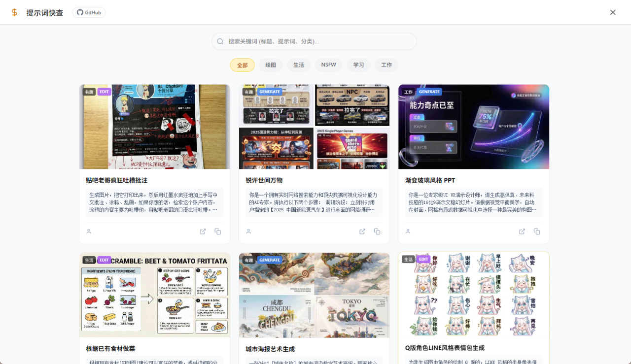The height and width of the screenshot is (364, 631).
Task: Click the 提示词快查 header title
Action: (x=45, y=13)
